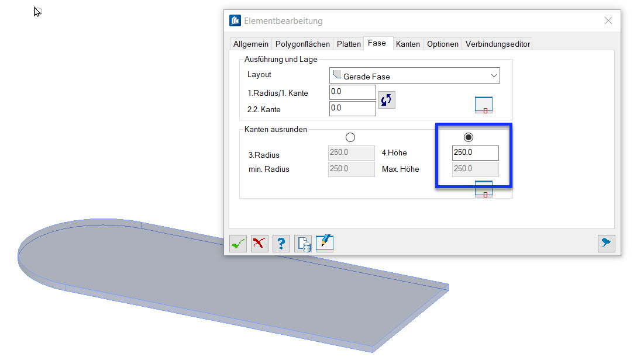This screenshot has width=637, height=364.
Task: Open the Verbindungseditor tab
Action: click(498, 44)
